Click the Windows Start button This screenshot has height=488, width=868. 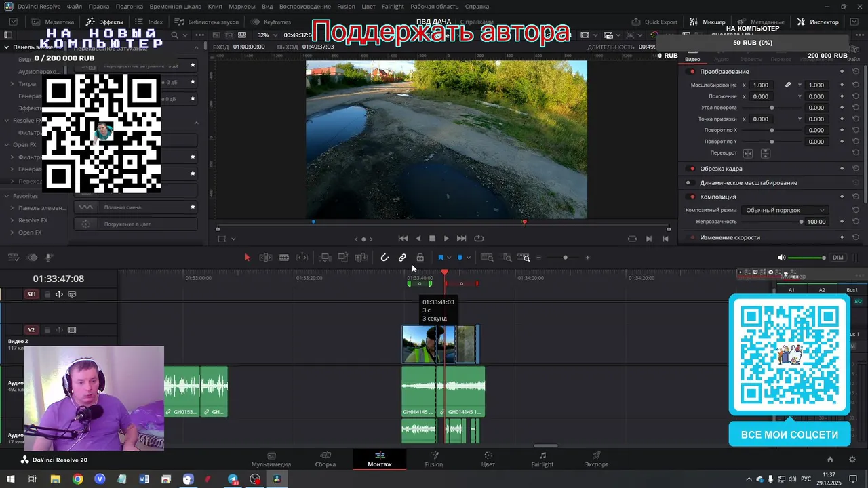pyautogui.click(x=10, y=479)
